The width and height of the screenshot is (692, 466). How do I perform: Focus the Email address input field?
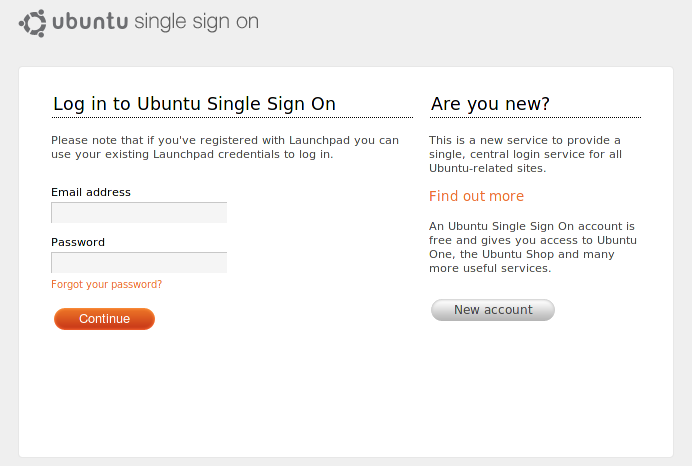click(139, 213)
